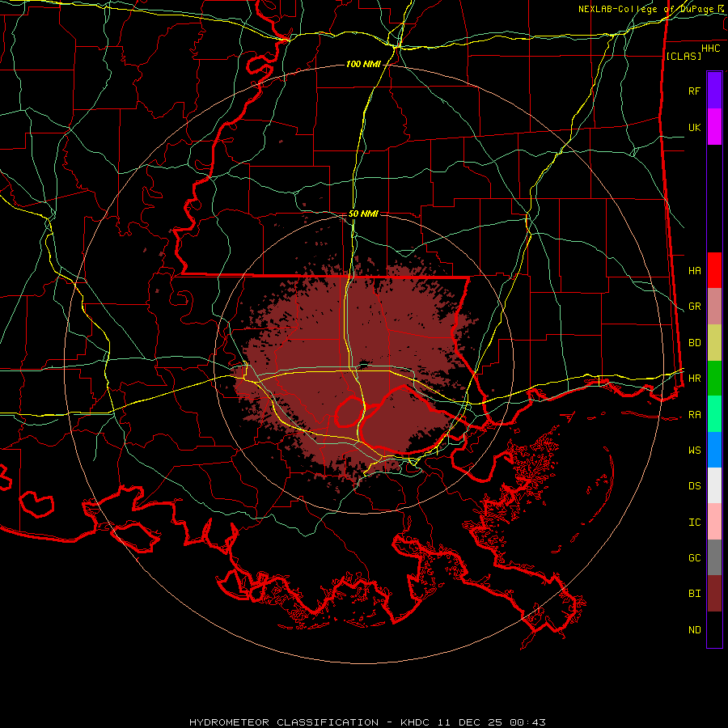Click the [CLAS] units label
The image size is (728, 728).
[x=684, y=56]
